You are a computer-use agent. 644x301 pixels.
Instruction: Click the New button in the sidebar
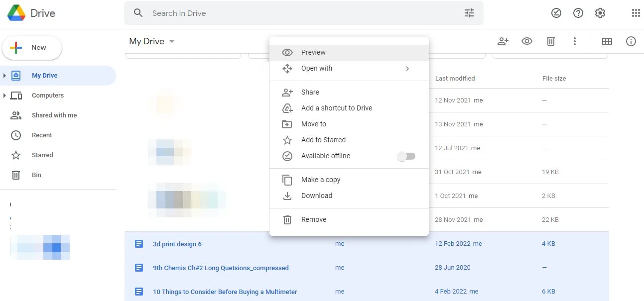coord(32,48)
